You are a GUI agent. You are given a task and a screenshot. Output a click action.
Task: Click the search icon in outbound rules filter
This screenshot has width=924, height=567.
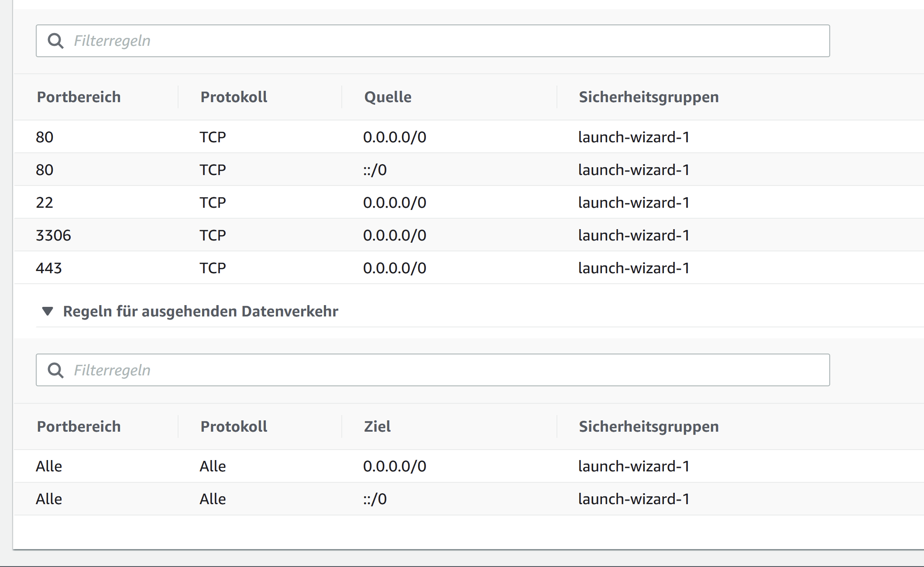point(55,370)
